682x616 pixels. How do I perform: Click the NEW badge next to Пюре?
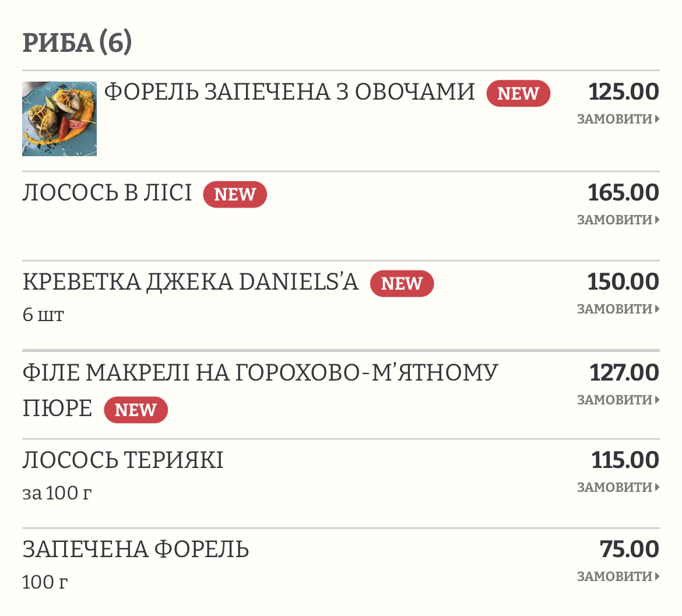tap(136, 410)
